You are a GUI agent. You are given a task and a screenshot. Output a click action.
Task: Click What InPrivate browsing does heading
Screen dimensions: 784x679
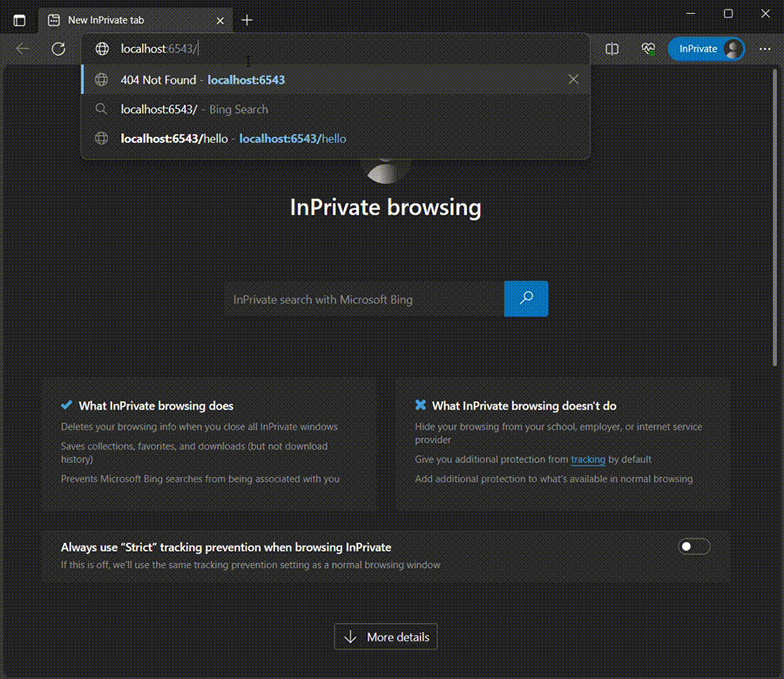tap(156, 406)
